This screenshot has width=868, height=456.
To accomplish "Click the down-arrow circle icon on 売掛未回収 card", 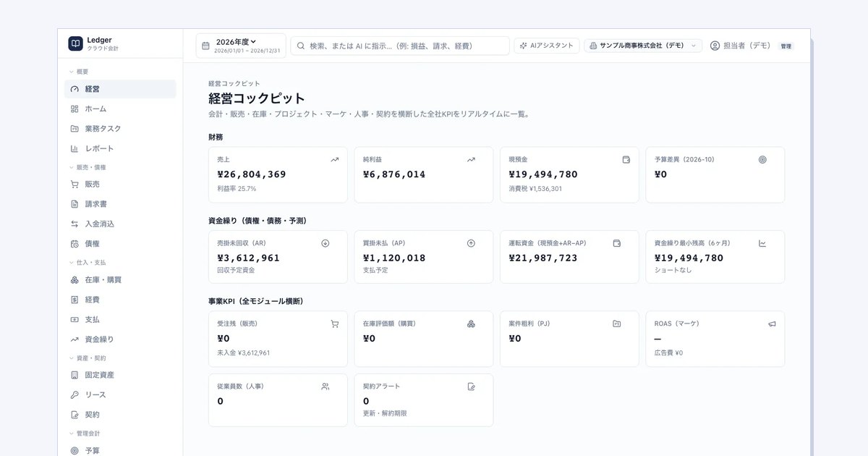I will pos(325,243).
